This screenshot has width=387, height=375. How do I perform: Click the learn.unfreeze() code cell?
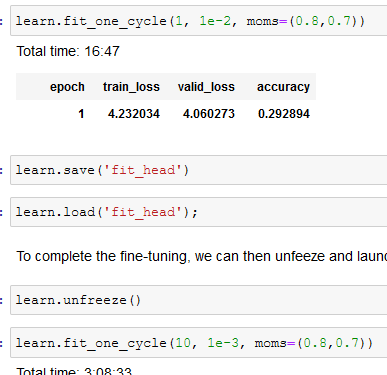199,300
